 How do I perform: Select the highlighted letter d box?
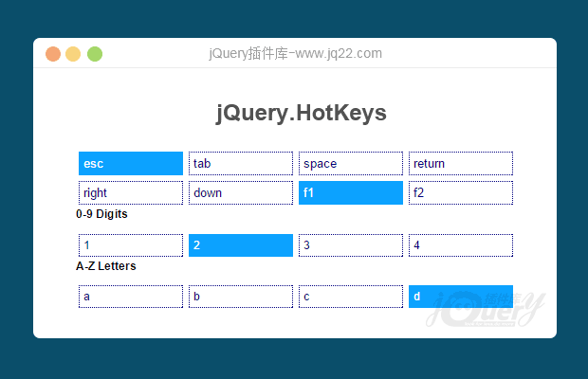coord(461,297)
